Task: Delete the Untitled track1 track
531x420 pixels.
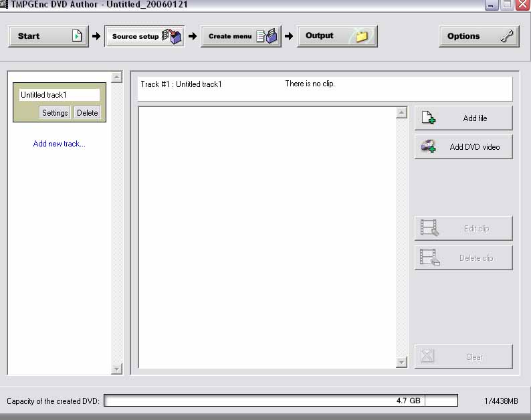Action: [x=87, y=113]
